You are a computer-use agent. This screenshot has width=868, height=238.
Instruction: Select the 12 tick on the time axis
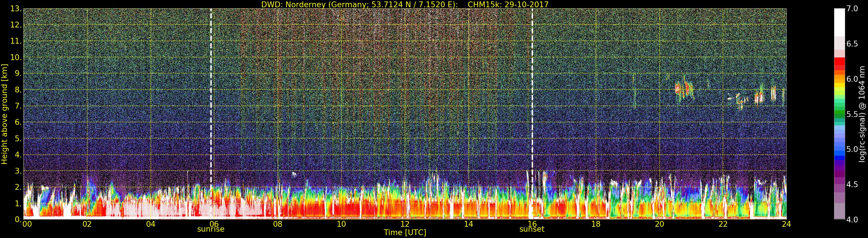(405, 224)
